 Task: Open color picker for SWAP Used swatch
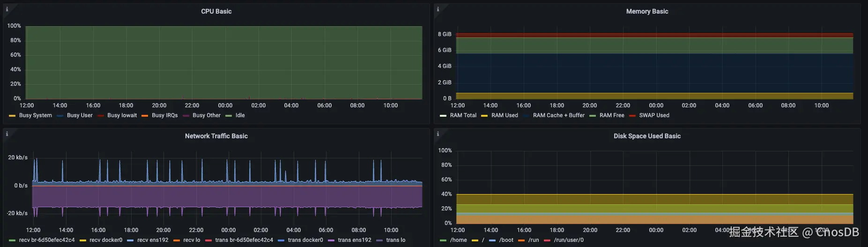tap(632, 116)
